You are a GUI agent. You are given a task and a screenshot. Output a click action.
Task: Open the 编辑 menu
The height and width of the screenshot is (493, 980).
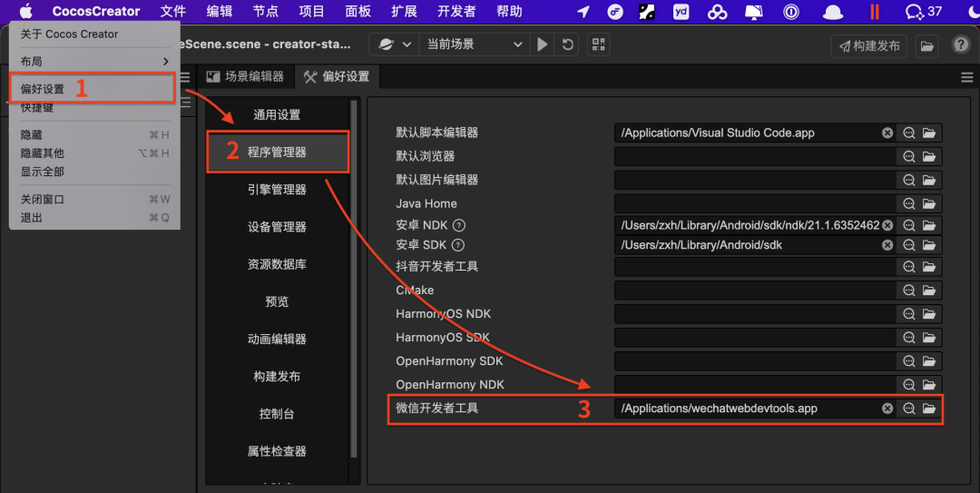[220, 11]
